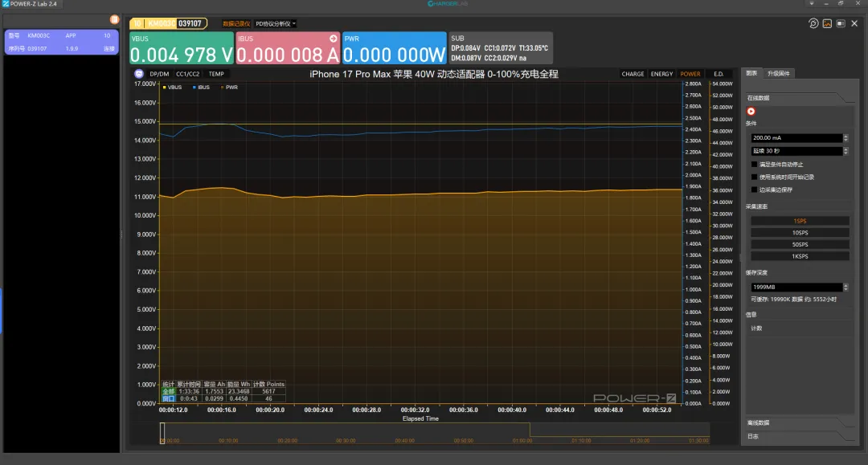Check the 边采集边保存 option
The width and height of the screenshot is (868, 465).
(754, 190)
